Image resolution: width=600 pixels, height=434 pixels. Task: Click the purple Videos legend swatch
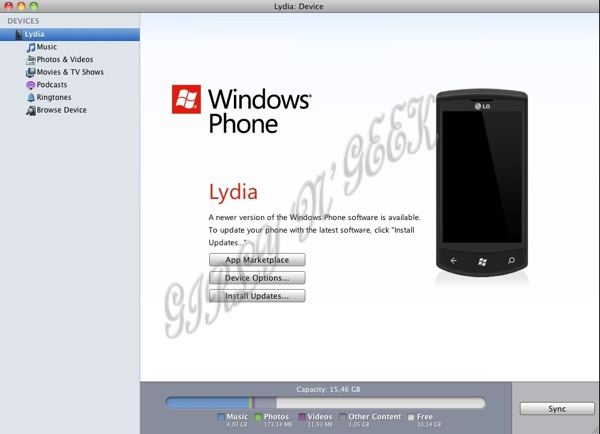click(x=302, y=417)
